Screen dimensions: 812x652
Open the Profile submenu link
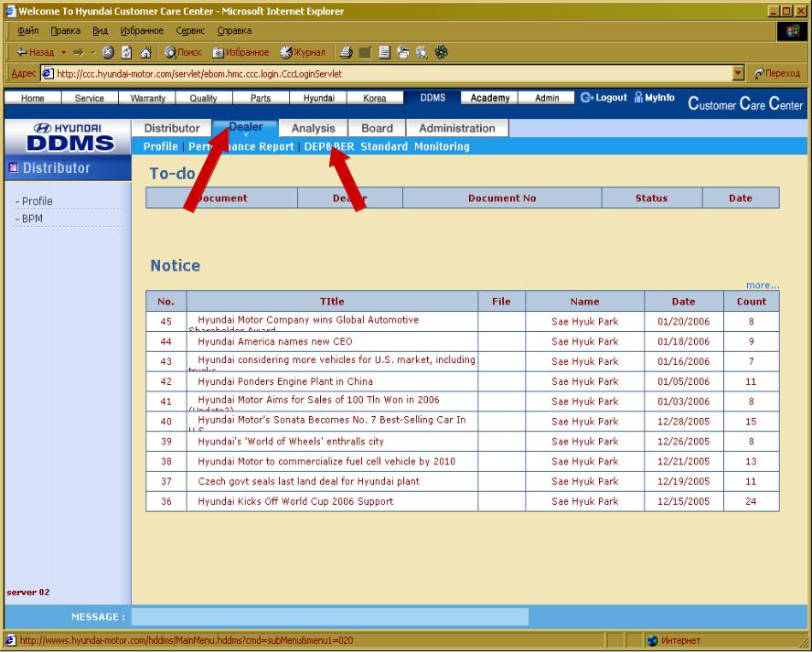[x=160, y=146]
